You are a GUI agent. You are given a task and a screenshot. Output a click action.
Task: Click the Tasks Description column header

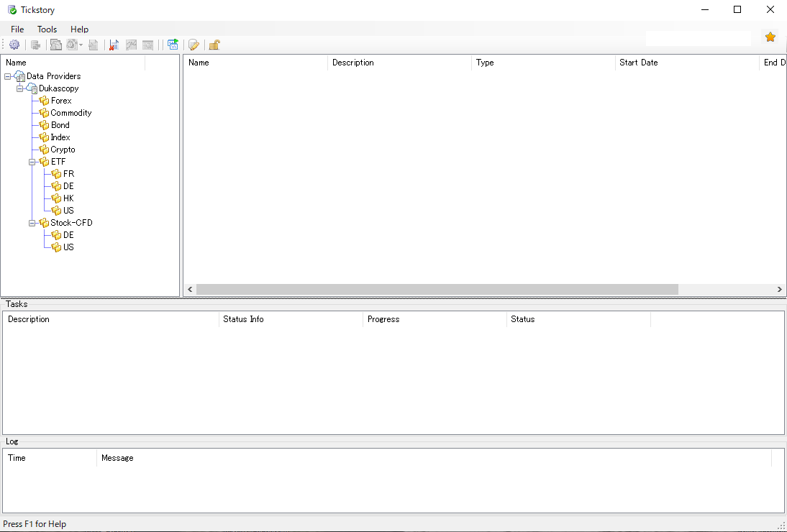tap(112, 319)
